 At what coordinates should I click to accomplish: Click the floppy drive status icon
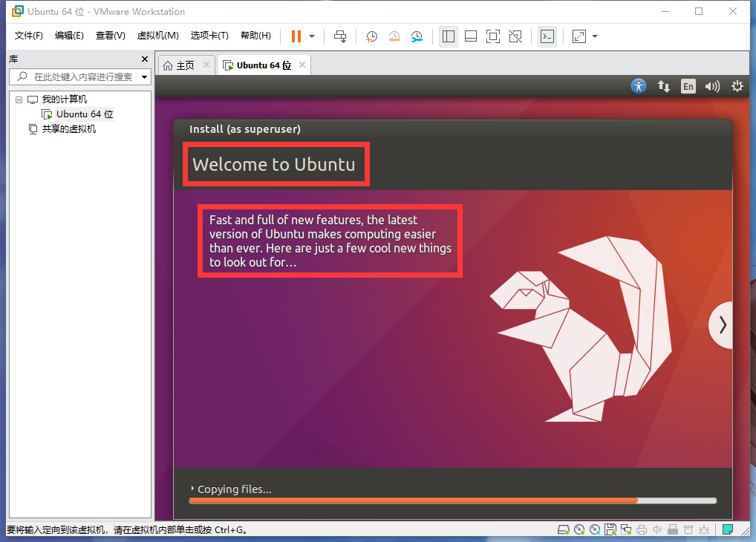coord(610,530)
